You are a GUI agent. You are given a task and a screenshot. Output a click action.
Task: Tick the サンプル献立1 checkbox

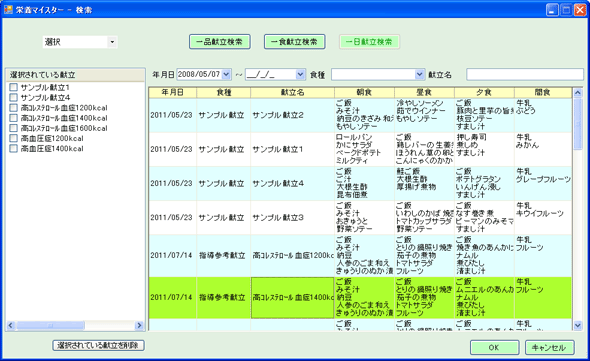14,87
